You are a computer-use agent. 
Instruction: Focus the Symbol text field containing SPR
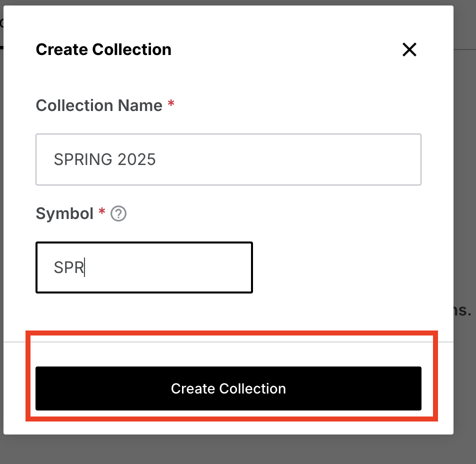(x=144, y=267)
